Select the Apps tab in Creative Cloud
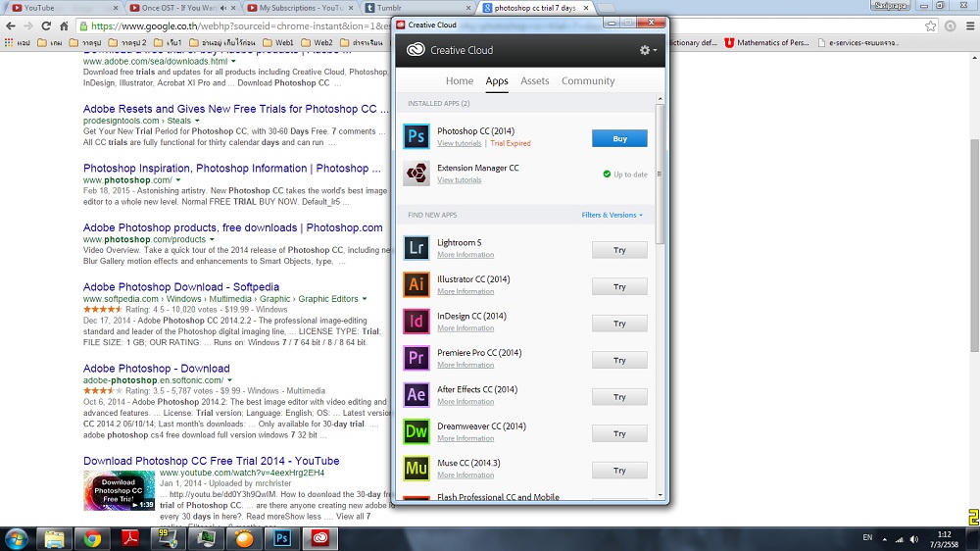The height and width of the screenshot is (551, 980). [x=497, y=80]
